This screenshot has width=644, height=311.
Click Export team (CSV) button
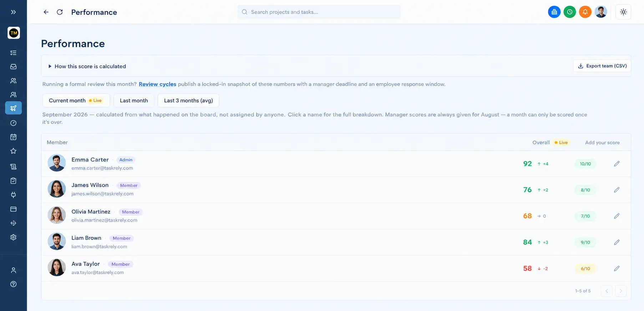pyautogui.click(x=602, y=66)
